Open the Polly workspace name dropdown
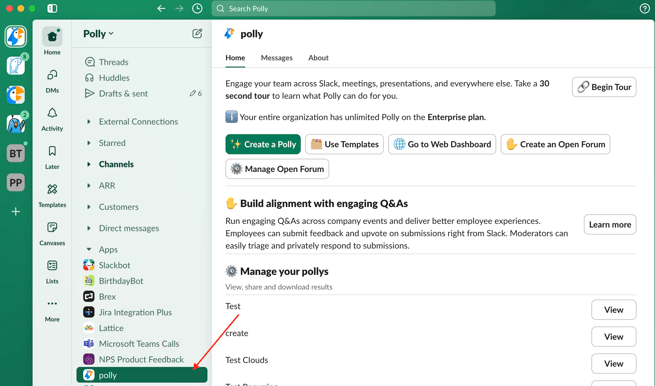The height and width of the screenshot is (386, 655). [x=98, y=34]
